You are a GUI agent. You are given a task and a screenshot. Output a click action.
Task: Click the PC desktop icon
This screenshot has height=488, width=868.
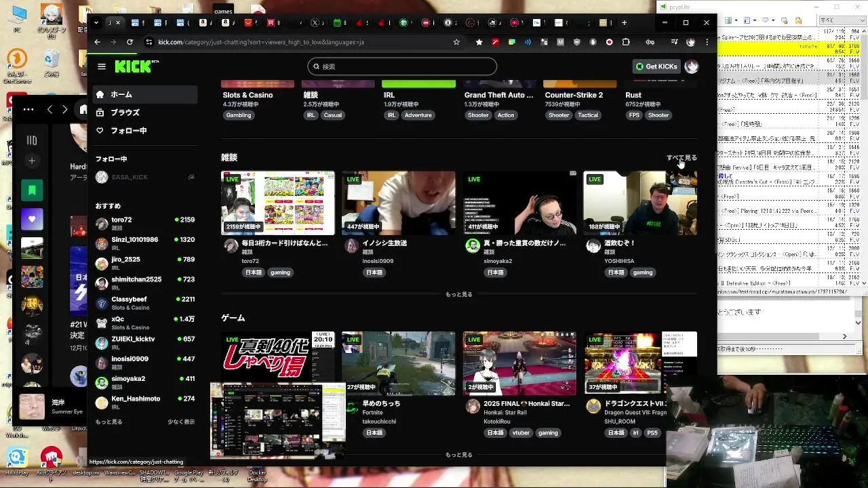[18, 19]
